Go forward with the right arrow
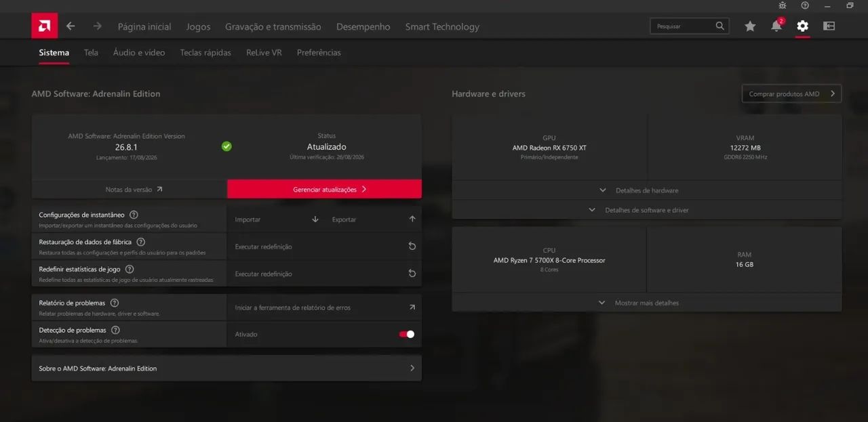This screenshot has height=422, width=868. point(97,26)
